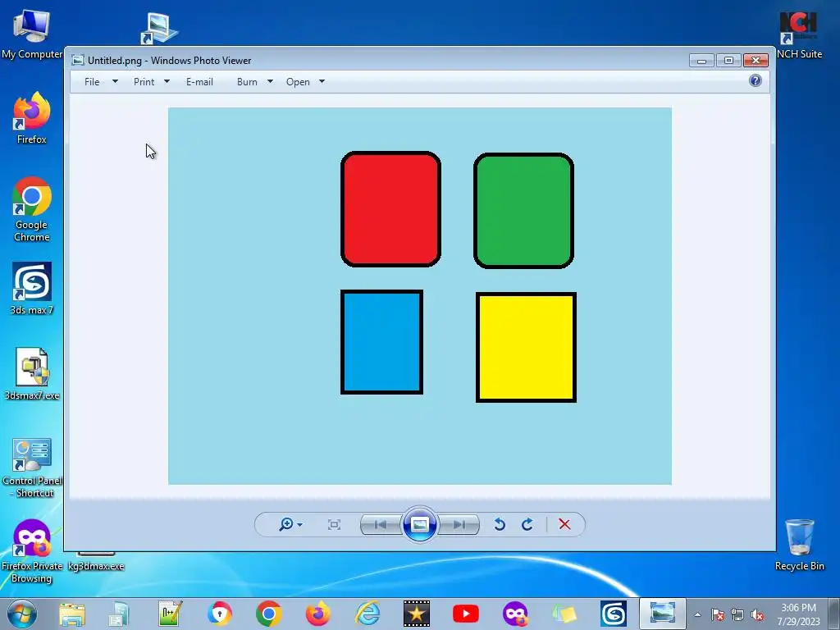
Task: Click the Photo Viewer title bar icon
Action: click(78, 60)
